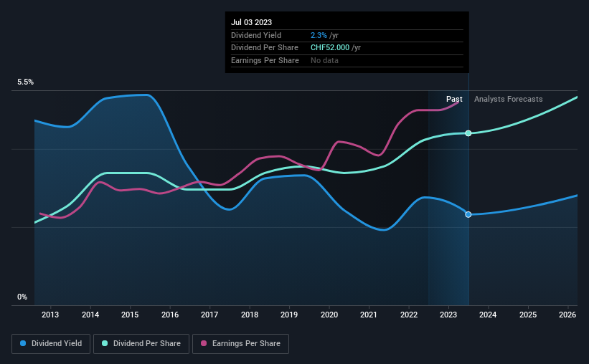The height and width of the screenshot is (364, 589).
Task: Click the 2013 x-axis label
Action: [x=50, y=315]
